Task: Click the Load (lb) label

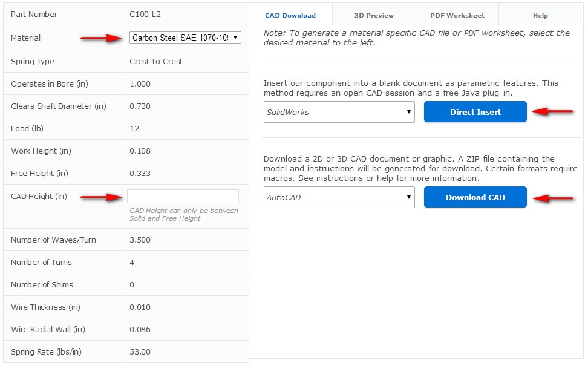Action: 27,129
